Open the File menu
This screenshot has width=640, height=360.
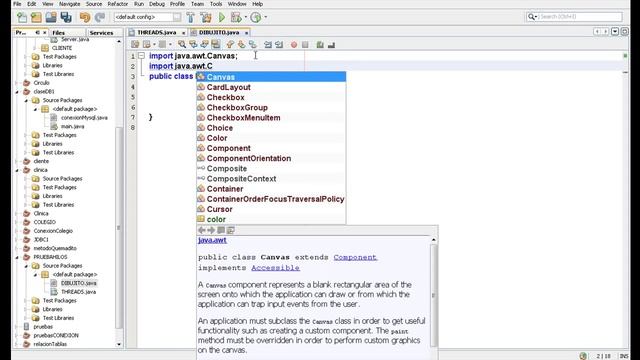(x=17, y=4)
